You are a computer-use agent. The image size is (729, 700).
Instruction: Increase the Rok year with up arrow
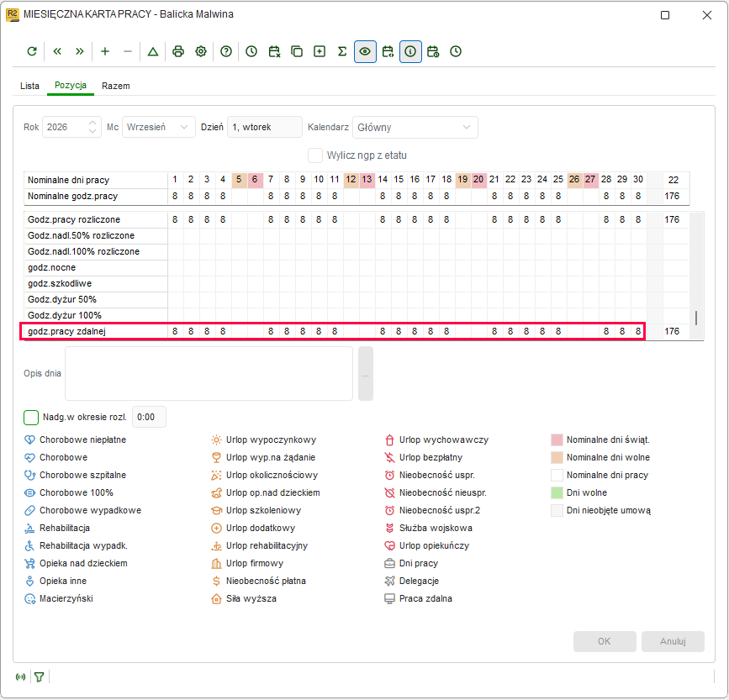(x=92, y=123)
